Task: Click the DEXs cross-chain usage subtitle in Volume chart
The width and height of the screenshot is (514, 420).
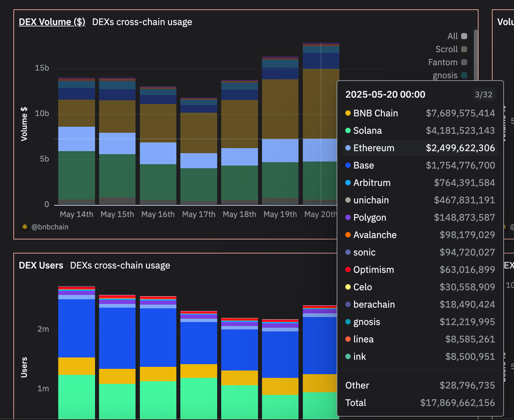Action: (x=142, y=22)
